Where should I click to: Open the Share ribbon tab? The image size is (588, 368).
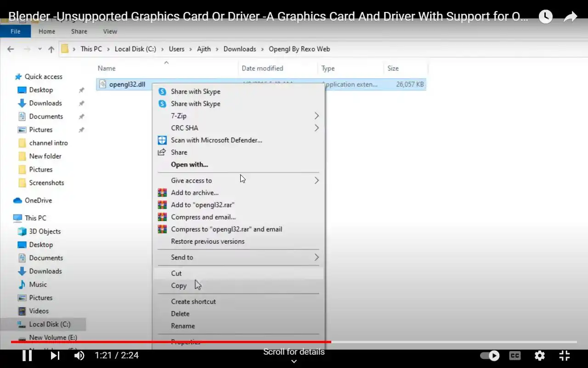79,31
